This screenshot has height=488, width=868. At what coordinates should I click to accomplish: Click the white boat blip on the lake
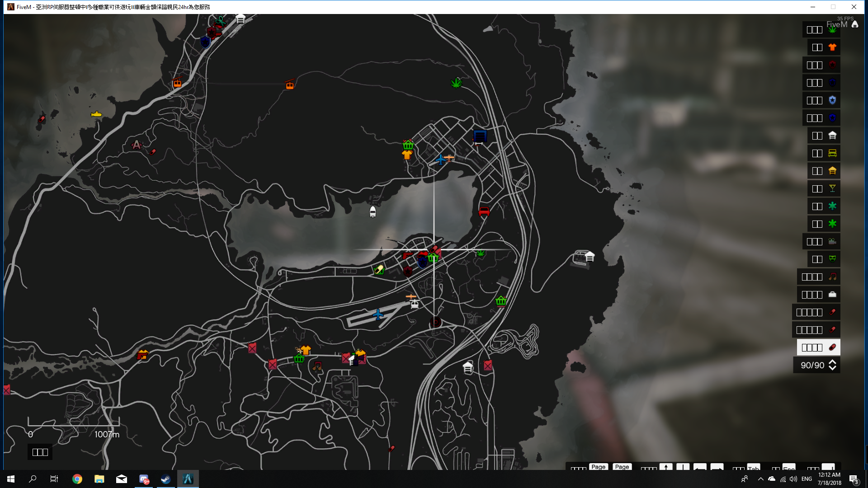coord(373,211)
